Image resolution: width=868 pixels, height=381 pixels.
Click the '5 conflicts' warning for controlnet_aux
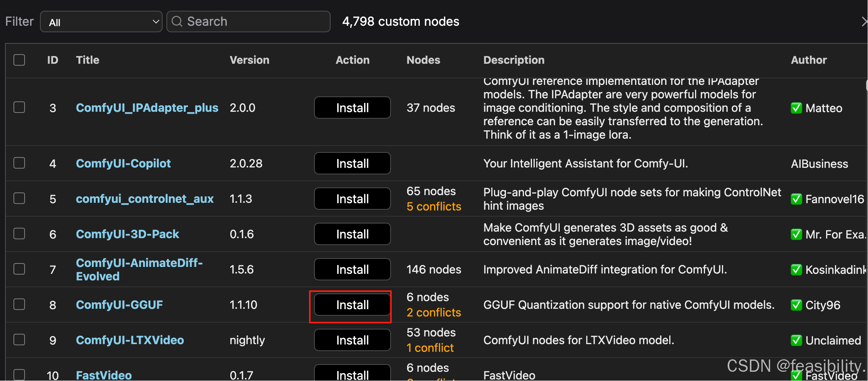pyautogui.click(x=434, y=206)
